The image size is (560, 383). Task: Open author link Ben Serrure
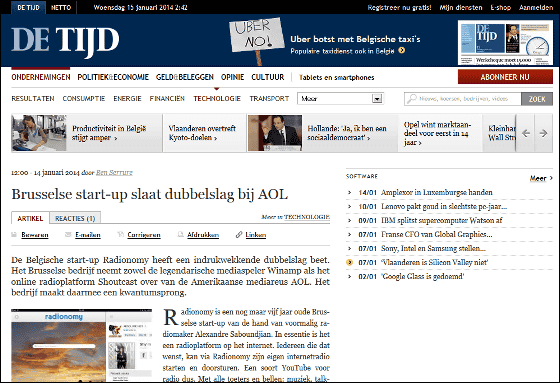tap(114, 173)
